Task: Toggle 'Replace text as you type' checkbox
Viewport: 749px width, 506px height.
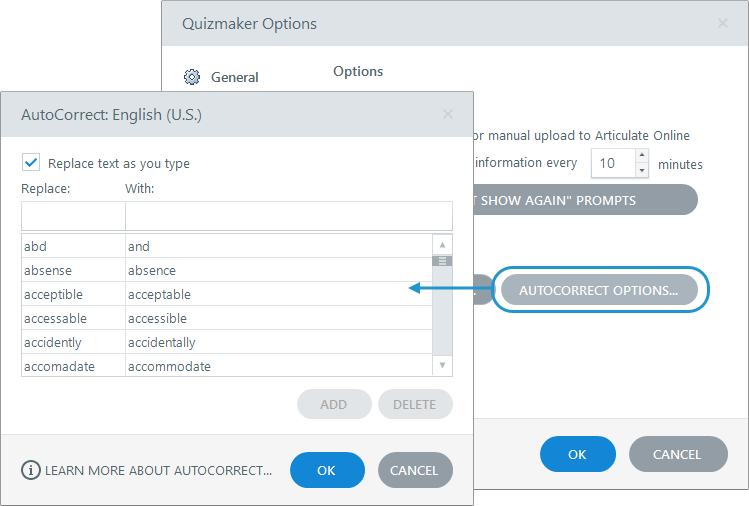Action: point(32,163)
